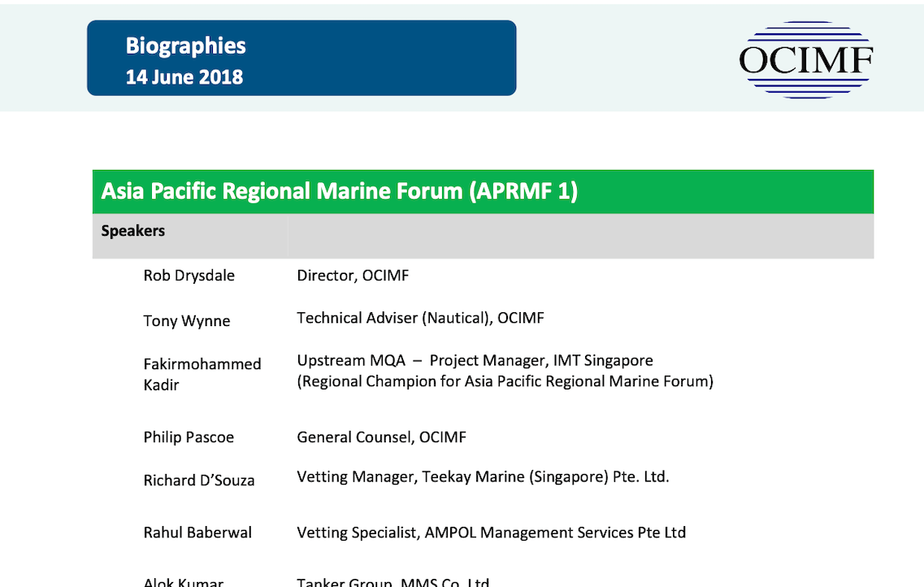
Task: Click the '14 June 2018' date text
Action: click(184, 77)
